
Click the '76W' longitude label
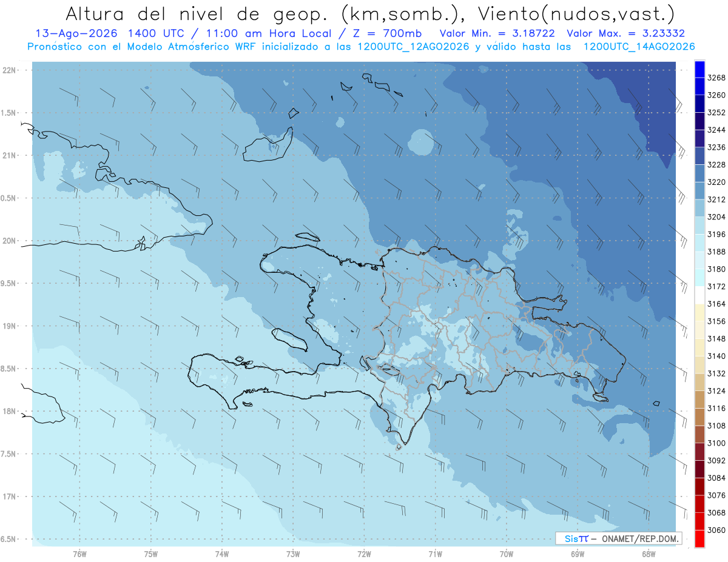tap(79, 554)
